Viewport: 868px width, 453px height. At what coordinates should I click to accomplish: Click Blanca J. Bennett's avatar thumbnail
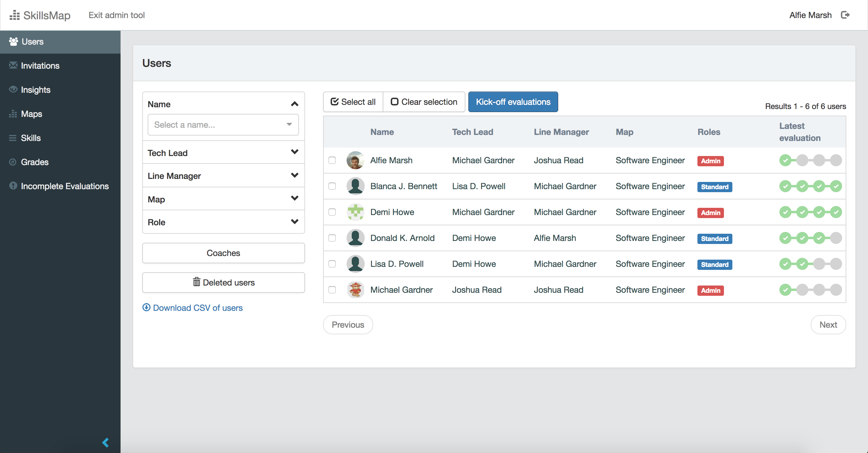(355, 186)
